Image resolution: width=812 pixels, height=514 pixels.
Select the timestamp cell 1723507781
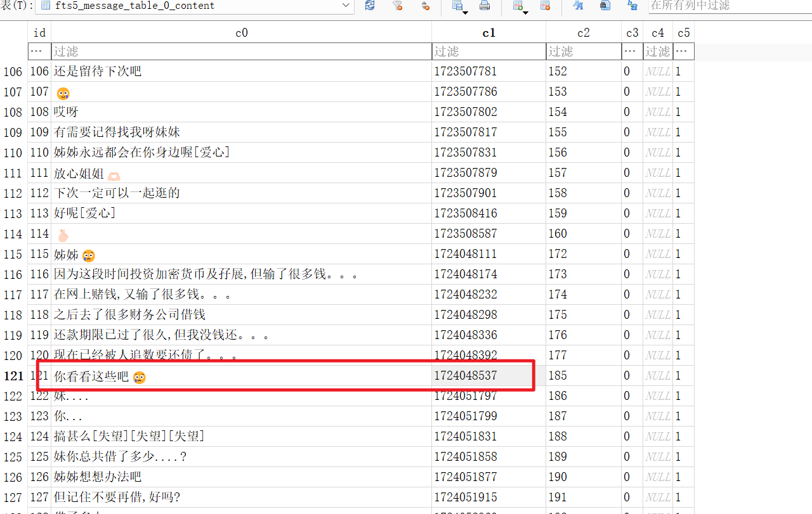pyautogui.click(x=488, y=72)
